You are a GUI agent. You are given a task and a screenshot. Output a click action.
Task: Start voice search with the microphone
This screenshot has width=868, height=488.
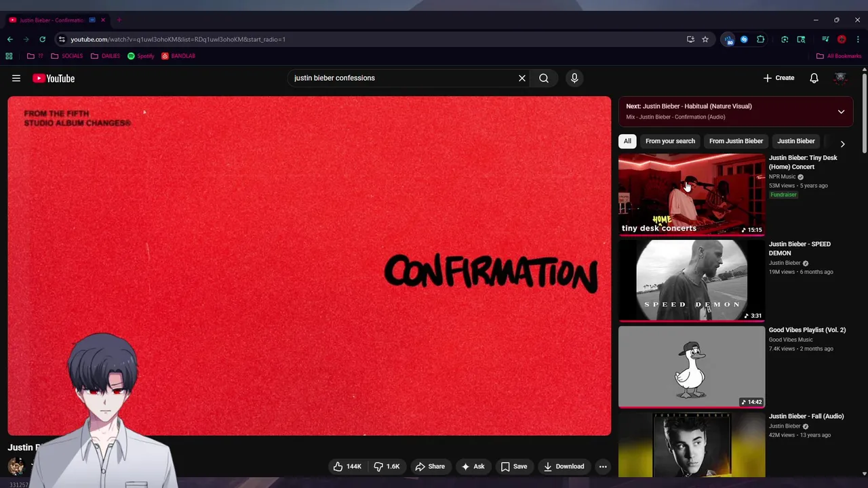[574, 78]
